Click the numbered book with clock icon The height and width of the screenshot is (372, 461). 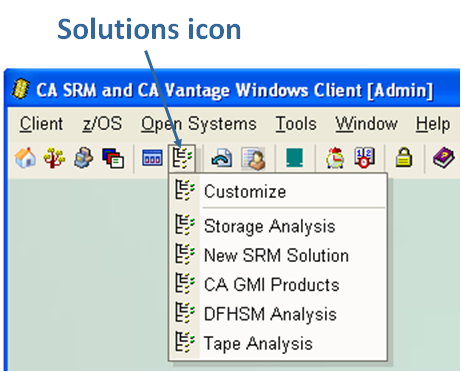[x=364, y=158]
